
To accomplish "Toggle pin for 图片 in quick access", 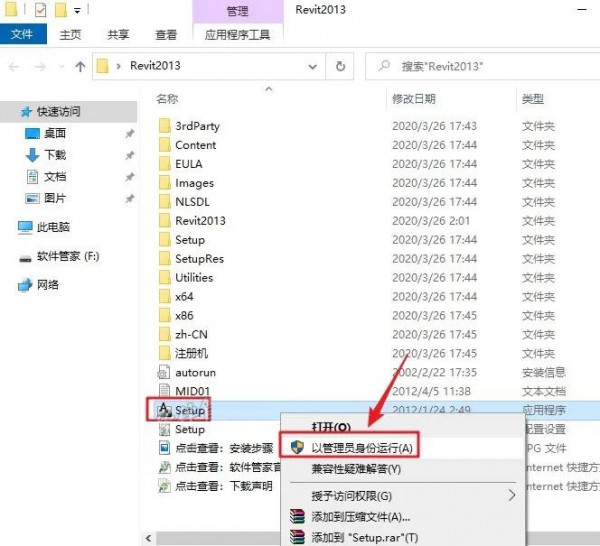I will click(x=130, y=199).
